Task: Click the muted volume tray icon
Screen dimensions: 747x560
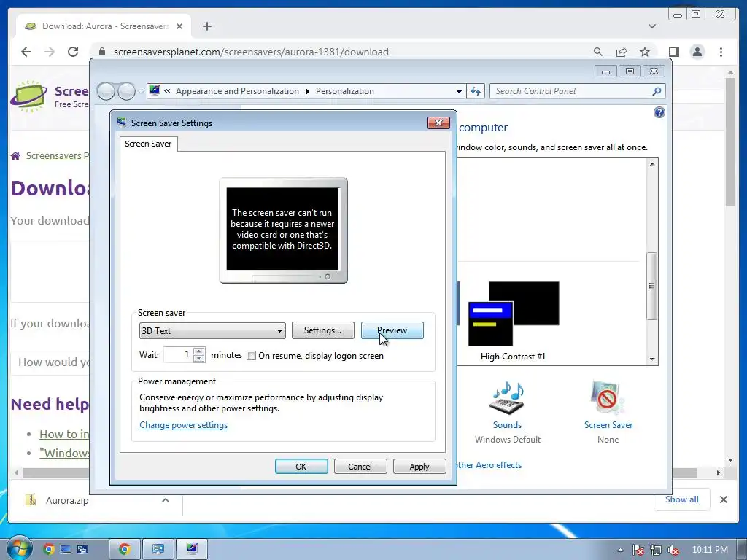Action: click(673, 550)
